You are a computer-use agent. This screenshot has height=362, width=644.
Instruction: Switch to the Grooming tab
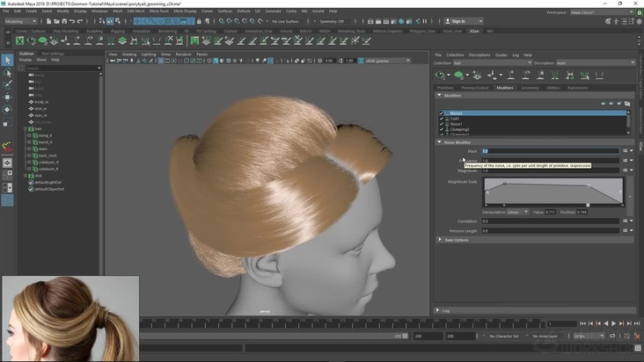coord(530,88)
